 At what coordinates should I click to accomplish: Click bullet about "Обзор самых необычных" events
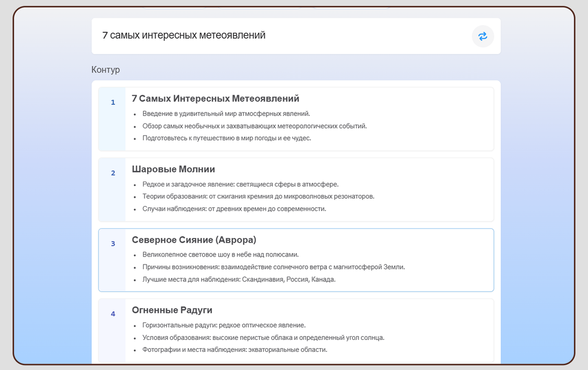[254, 126]
